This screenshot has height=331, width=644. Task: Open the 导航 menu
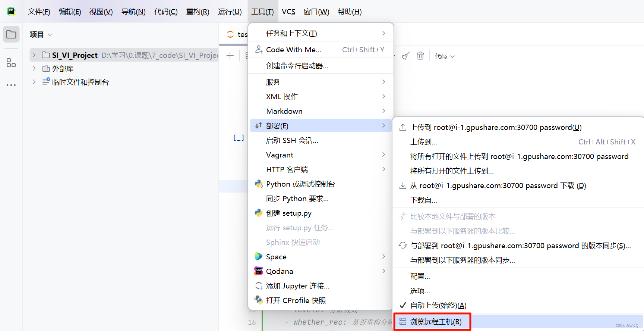pyautogui.click(x=133, y=12)
